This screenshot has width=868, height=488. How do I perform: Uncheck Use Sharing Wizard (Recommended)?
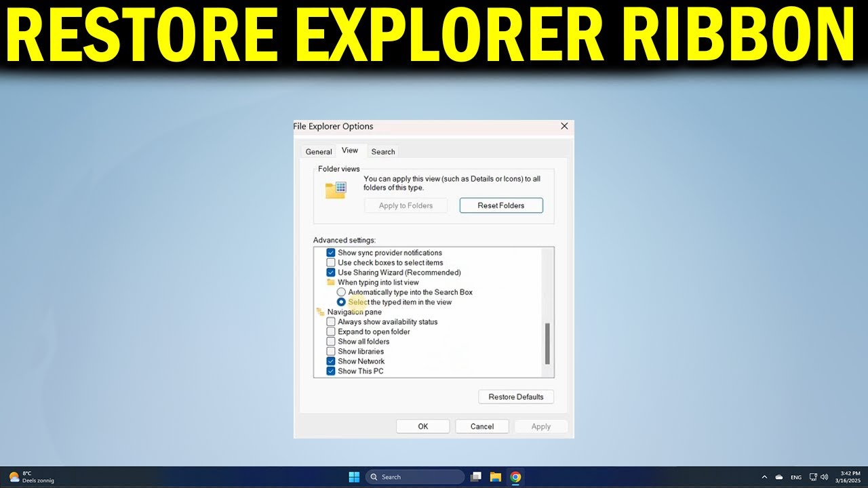[x=331, y=272]
